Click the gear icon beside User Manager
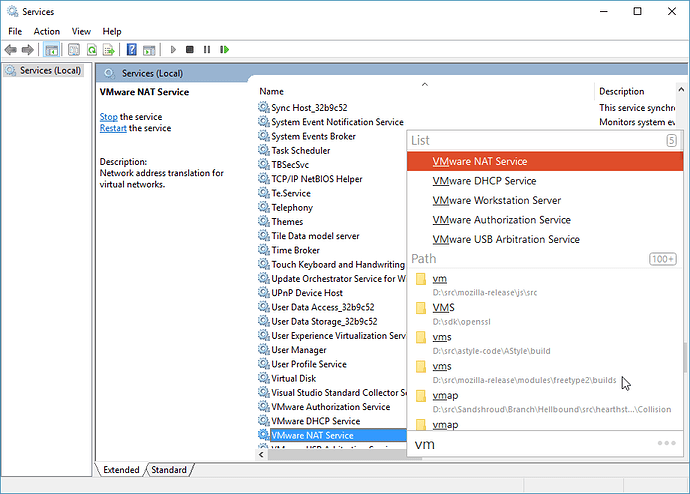The image size is (690, 494). click(x=264, y=350)
